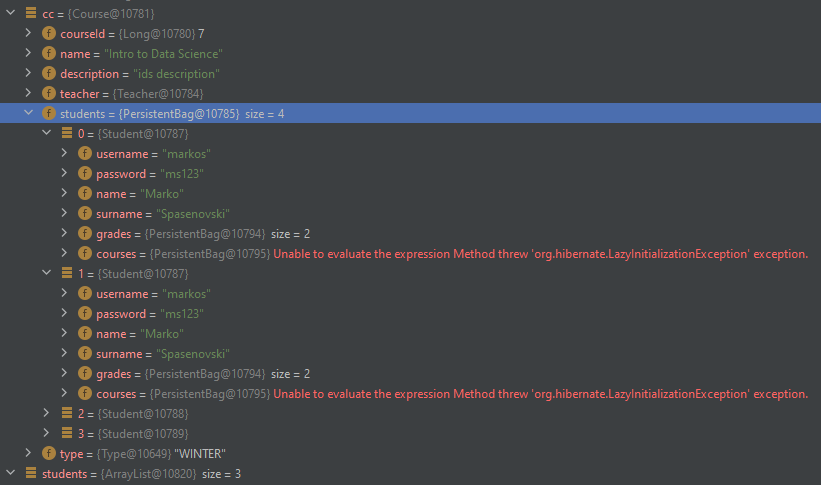Collapse the cc Course node
The height and width of the screenshot is (485, 821).
(x=10, y=13)
